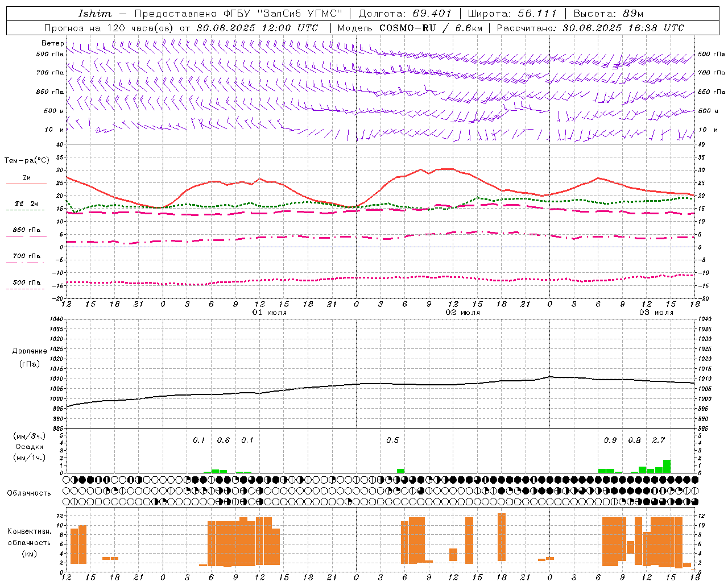Select the "0.9" precipitation value
The width and height of the screenshot is (728, 582).
pos(610,440)
